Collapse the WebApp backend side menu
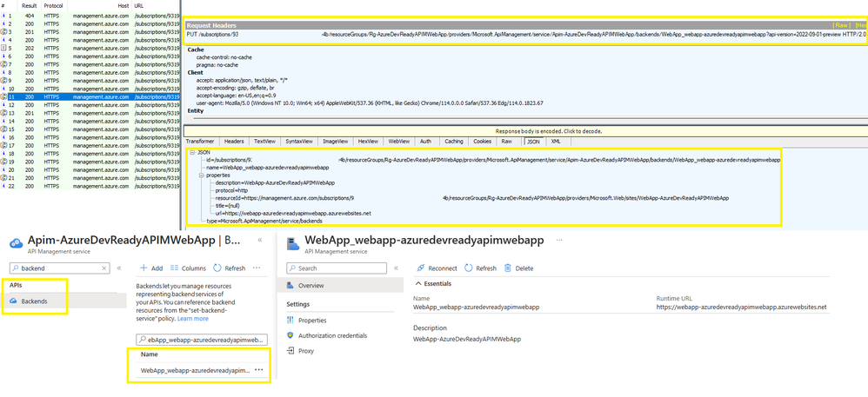The width and height of the screenshot is (868, 397). [395, 268]
